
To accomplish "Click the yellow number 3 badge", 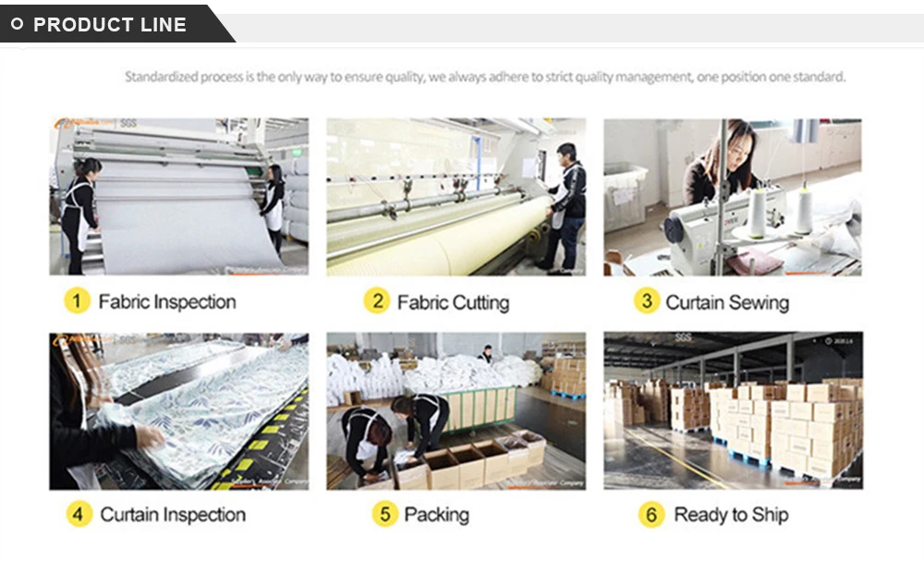I will point(647,300).
